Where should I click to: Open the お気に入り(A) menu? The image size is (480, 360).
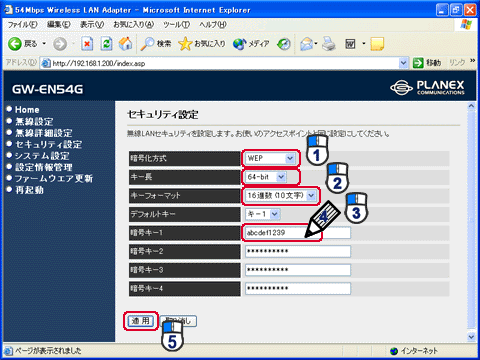134,25
